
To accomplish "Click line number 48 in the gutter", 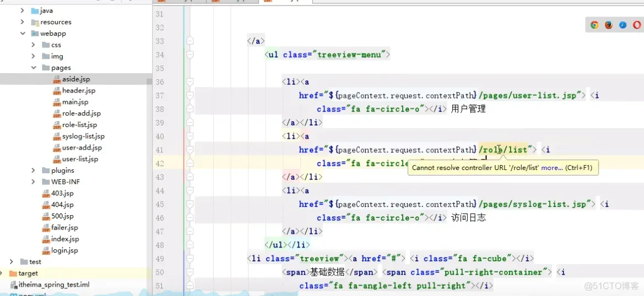I will pos(159,245).
